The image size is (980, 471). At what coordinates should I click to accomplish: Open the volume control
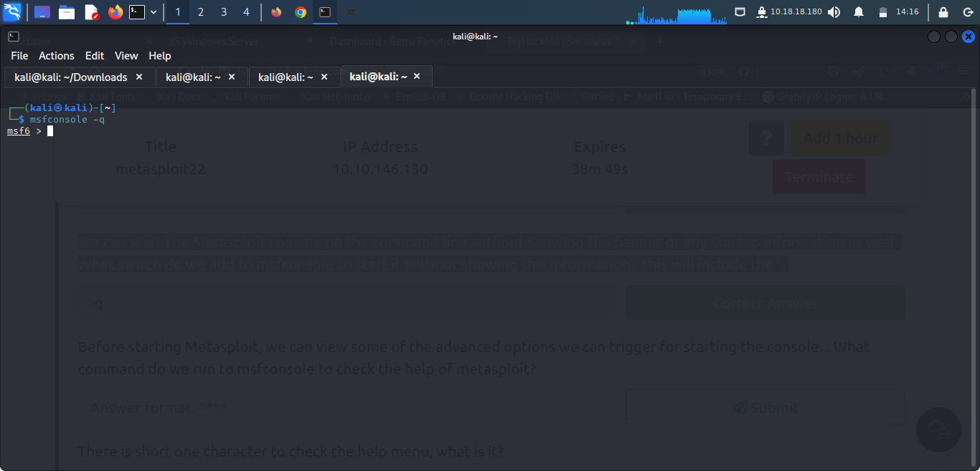(834, 12)
